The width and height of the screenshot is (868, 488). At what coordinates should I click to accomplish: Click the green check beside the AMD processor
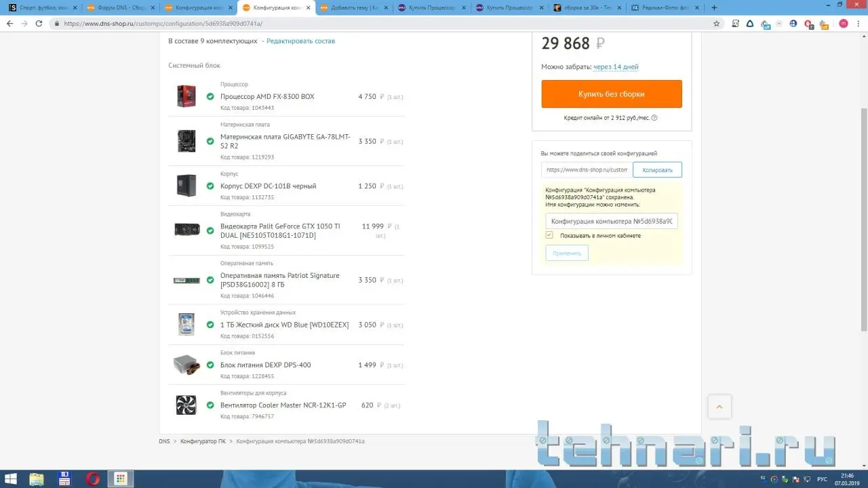click(x=210, y=97)
